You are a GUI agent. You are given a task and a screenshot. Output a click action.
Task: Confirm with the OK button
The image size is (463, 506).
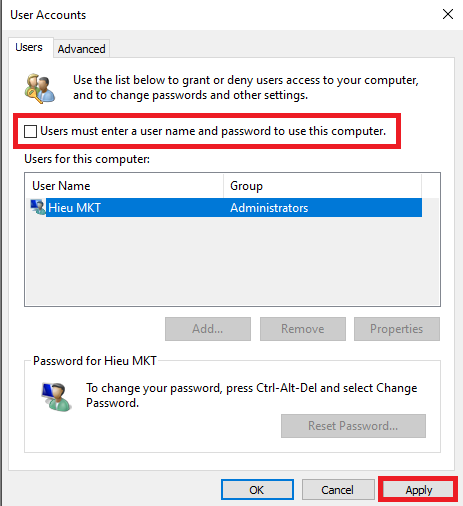(x=257, y=490)
